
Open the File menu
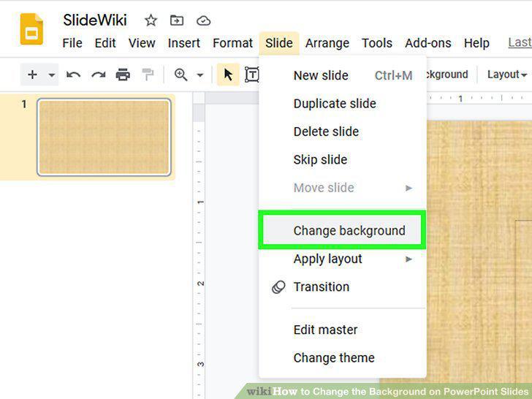(72, 43)
